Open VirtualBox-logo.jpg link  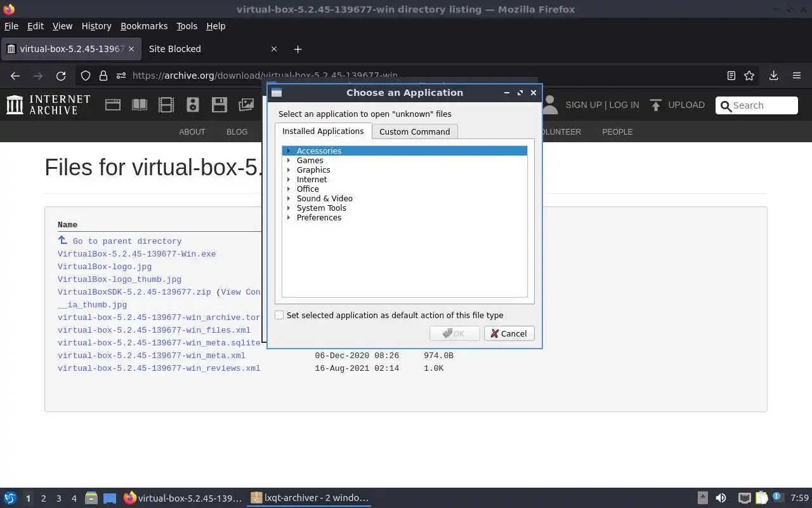click(x=105, y=267)
